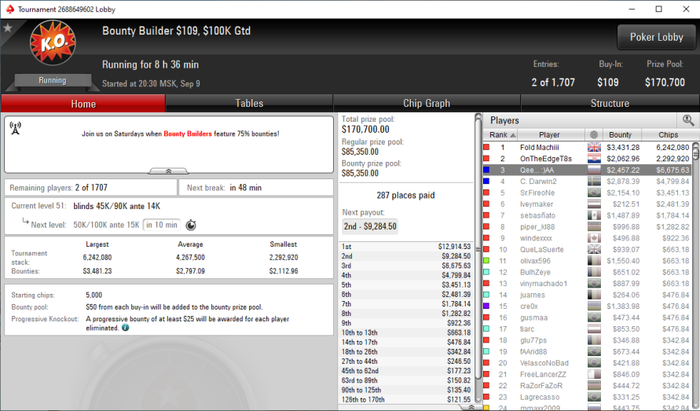The width and height of the screenshot is (700, 411).
Task: Open the Chip Graph tab
Action: pyautogui.click(x=426, y=104)
